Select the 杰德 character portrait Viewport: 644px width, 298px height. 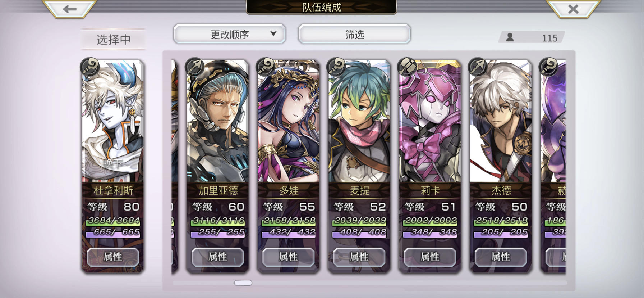[501, 122]
